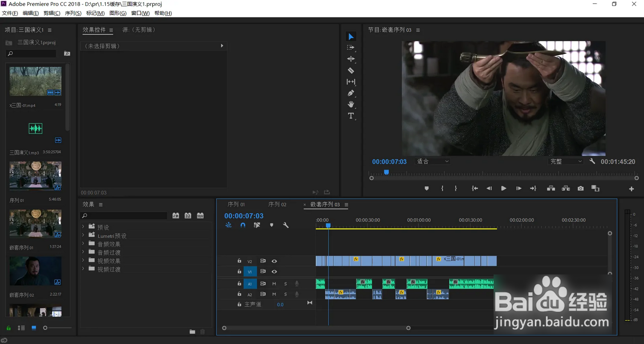Click the Extract button
This screenshot has height=344, width=644.
[566, 188]
